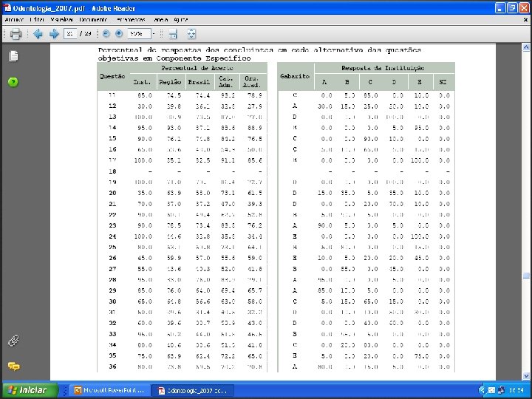Click the 'Brasil' column header
This screenshot has height=399, width=532.
(x=199, y=82)
